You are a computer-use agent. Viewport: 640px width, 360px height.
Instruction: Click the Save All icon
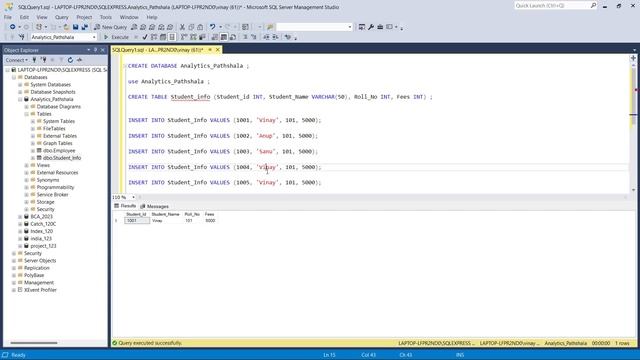84,27
